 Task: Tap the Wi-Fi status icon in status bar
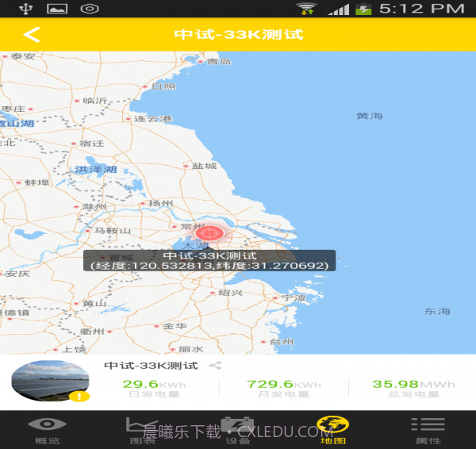[305, 9]
